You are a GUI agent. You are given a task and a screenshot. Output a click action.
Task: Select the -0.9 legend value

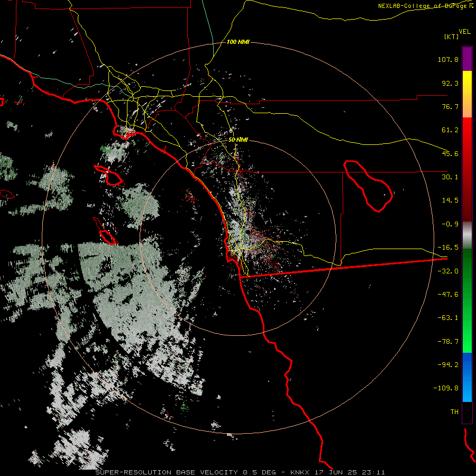click(x=450, y=224)
